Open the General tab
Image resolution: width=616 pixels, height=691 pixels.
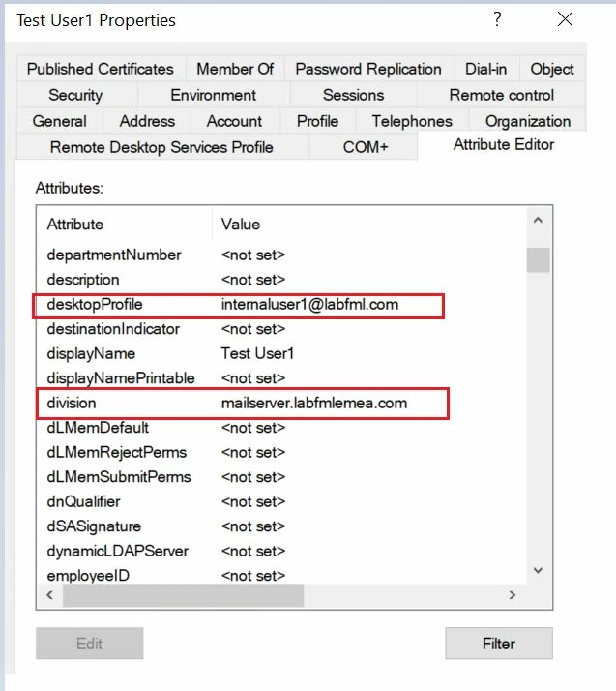[x=60, y=121]
